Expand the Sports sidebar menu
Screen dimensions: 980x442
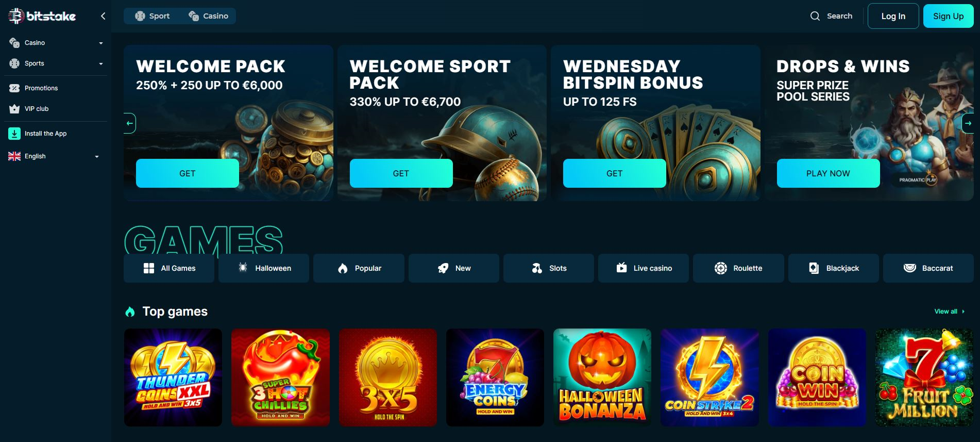click(56, 63)
